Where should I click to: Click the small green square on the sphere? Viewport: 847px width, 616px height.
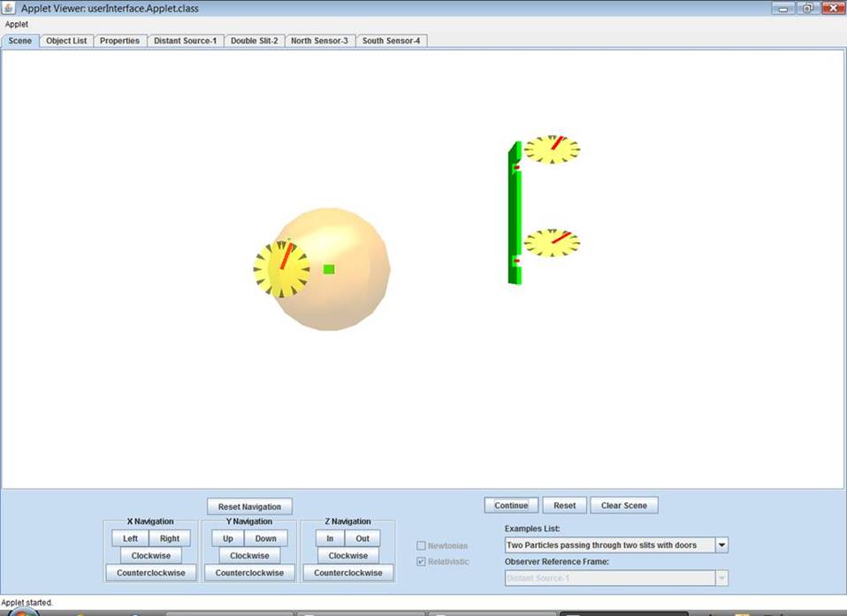329,269
